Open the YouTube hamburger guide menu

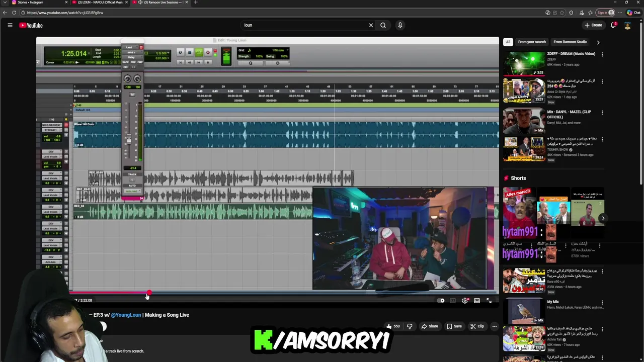pos(10,25)
